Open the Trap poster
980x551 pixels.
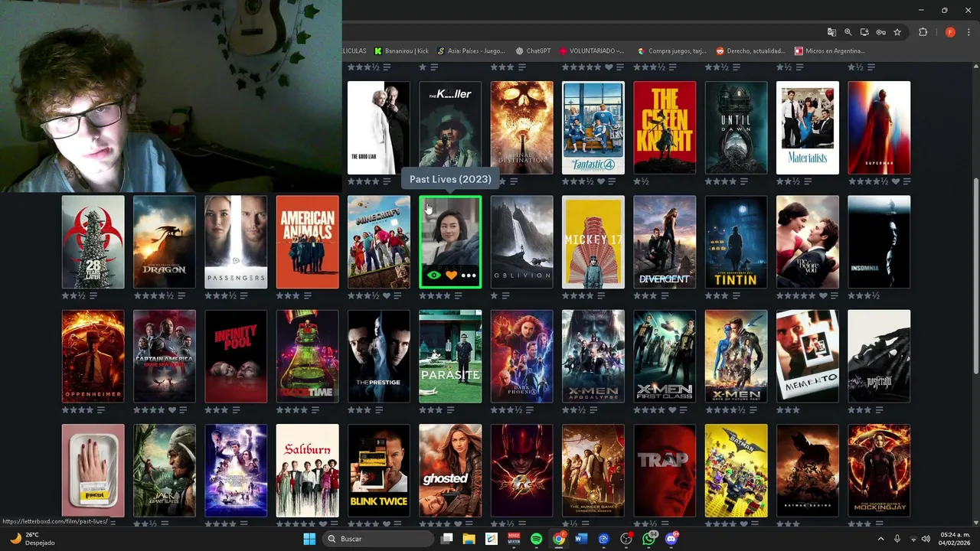(665, 470)
